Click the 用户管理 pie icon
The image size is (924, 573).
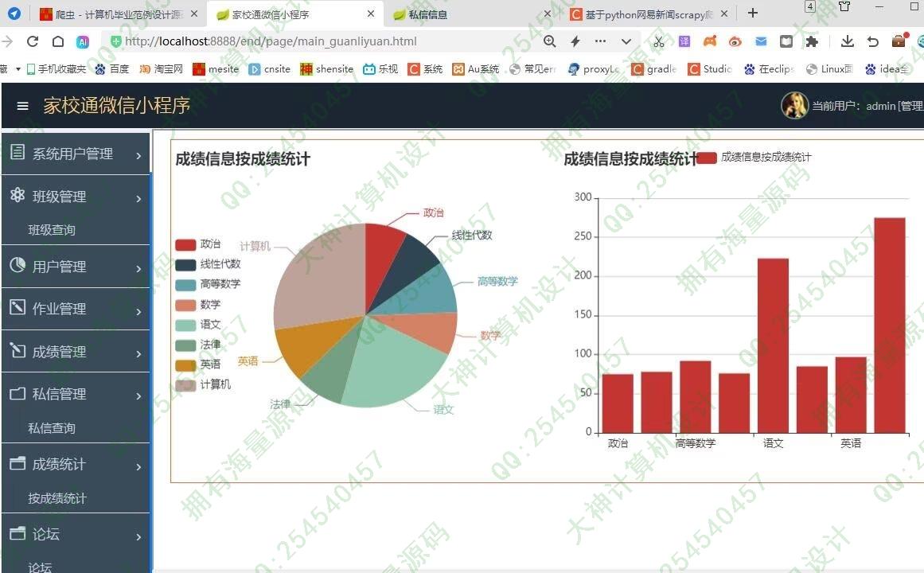[x=18, y=265]
